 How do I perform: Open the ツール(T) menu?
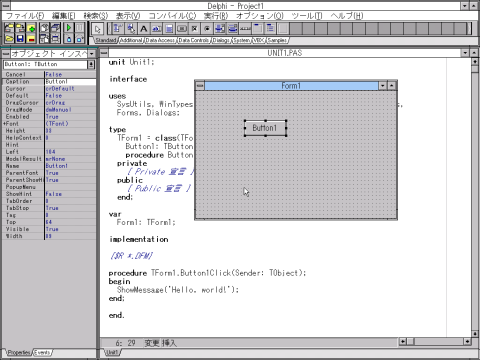[307, 16]
